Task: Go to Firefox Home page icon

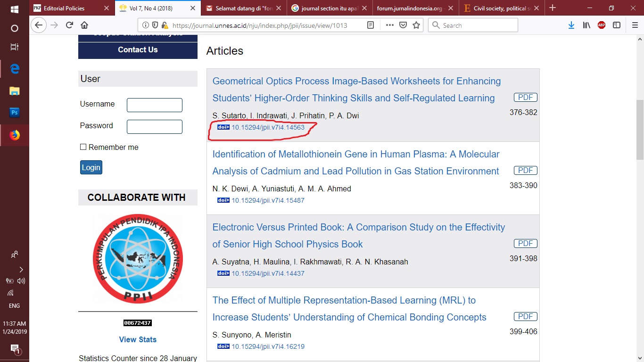Action: [84, 25]
